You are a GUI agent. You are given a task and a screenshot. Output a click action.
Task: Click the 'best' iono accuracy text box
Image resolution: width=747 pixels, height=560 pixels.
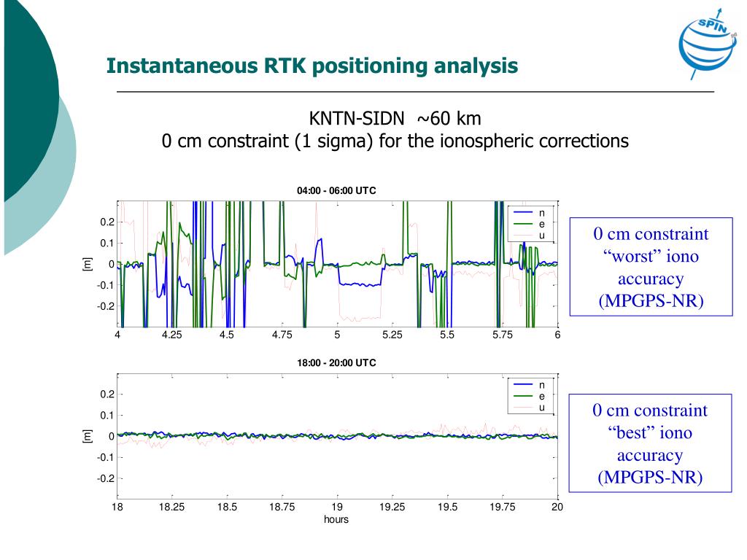(x=650, y=443)
